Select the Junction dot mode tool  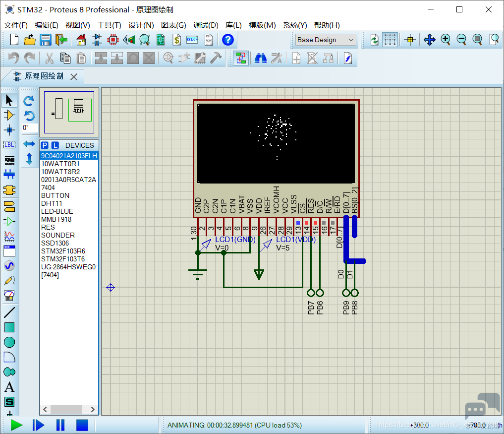(9, 130)
